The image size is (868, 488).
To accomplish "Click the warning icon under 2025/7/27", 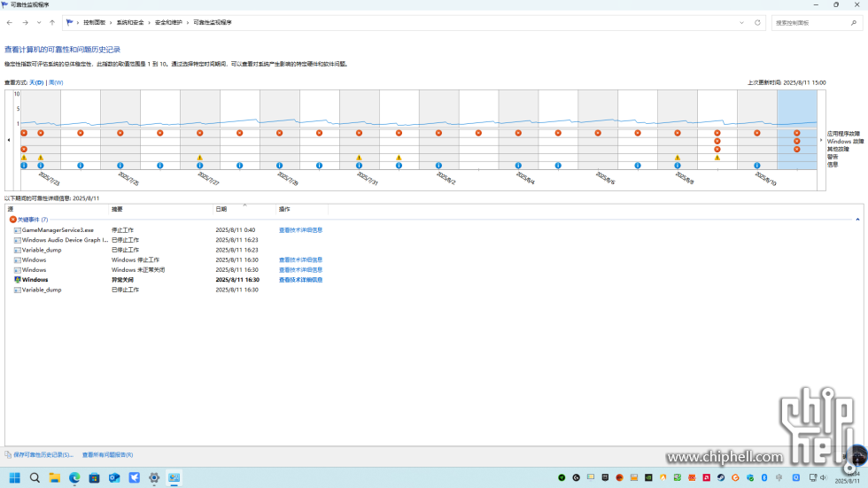I will (x=200, y=158).
